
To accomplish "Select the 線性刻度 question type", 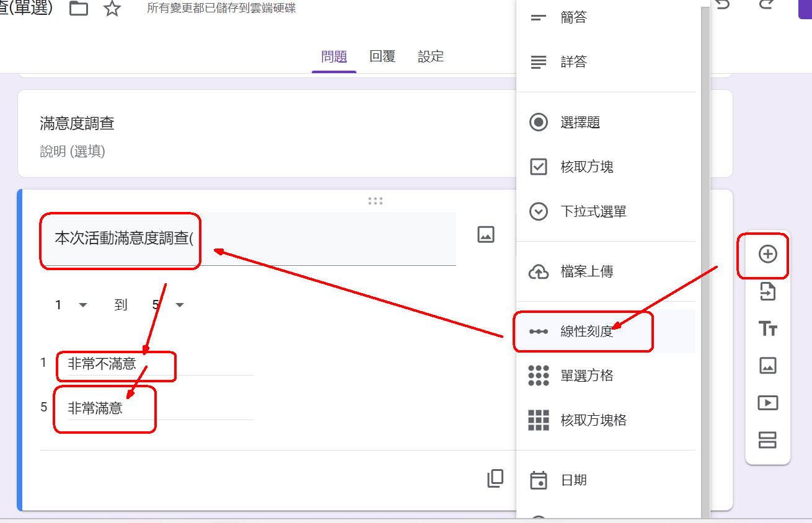I will [x=586, y=332].
